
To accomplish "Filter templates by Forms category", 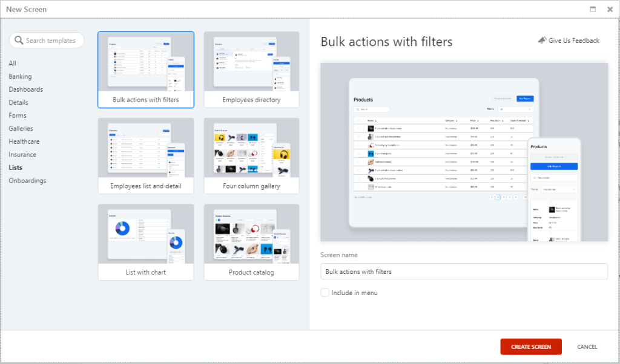I will [x=18, y=115].
